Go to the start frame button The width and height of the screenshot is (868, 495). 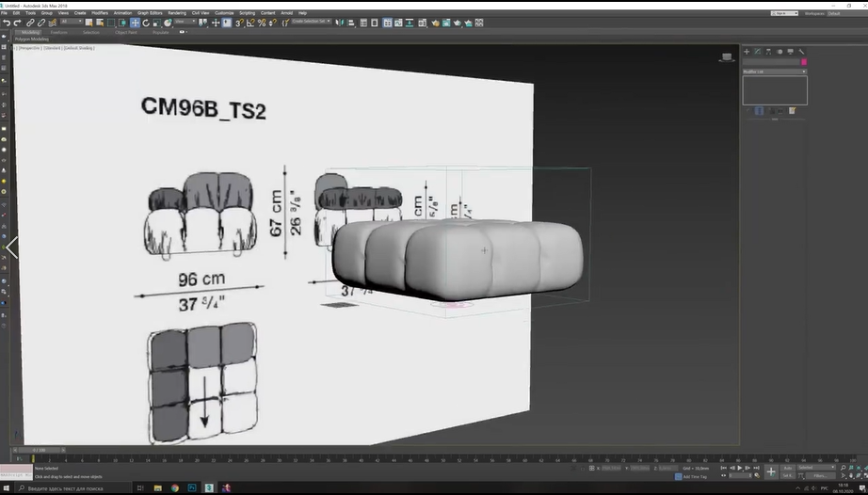click(x=724, y=468)
